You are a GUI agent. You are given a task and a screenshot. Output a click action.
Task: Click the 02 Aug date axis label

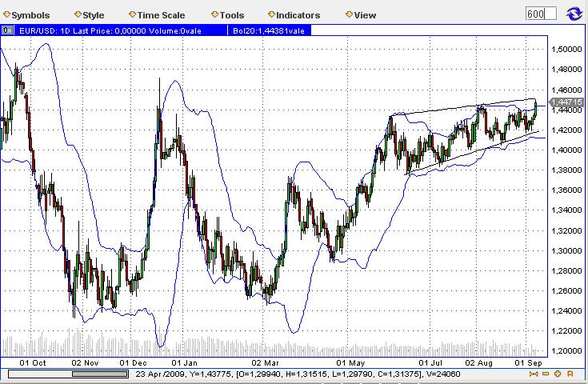[479, 363]
